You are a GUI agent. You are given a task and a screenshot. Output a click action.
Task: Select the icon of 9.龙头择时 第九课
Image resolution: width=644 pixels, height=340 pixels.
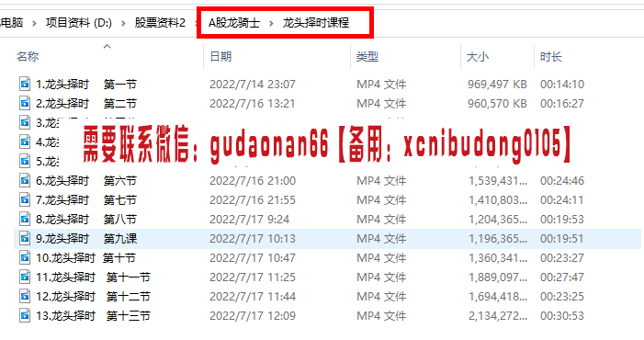coord(25,238)
